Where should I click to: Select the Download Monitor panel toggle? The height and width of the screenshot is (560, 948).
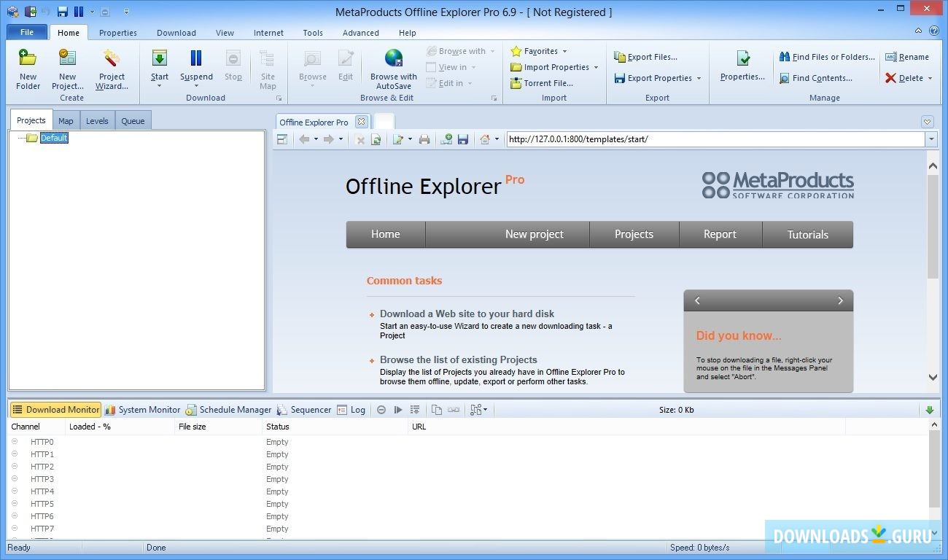point(55,410)
